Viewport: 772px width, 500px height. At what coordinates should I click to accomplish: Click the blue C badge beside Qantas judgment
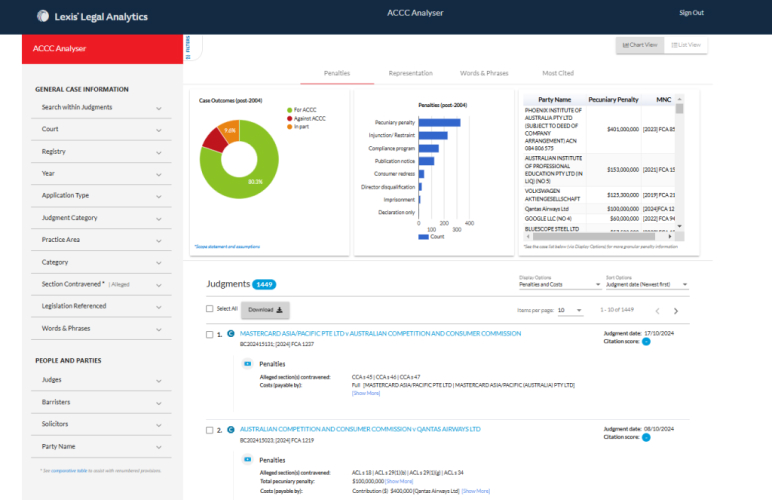coord(231,430)
